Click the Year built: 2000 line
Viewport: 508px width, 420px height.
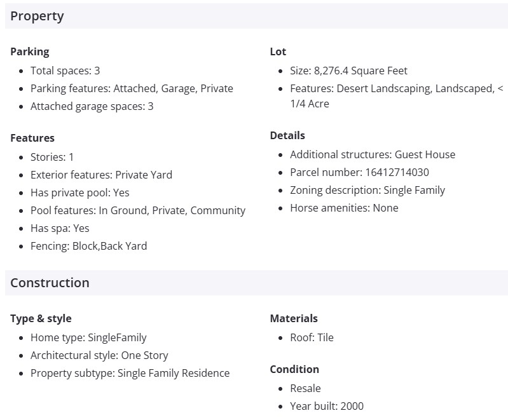click(x=327, y=406)
